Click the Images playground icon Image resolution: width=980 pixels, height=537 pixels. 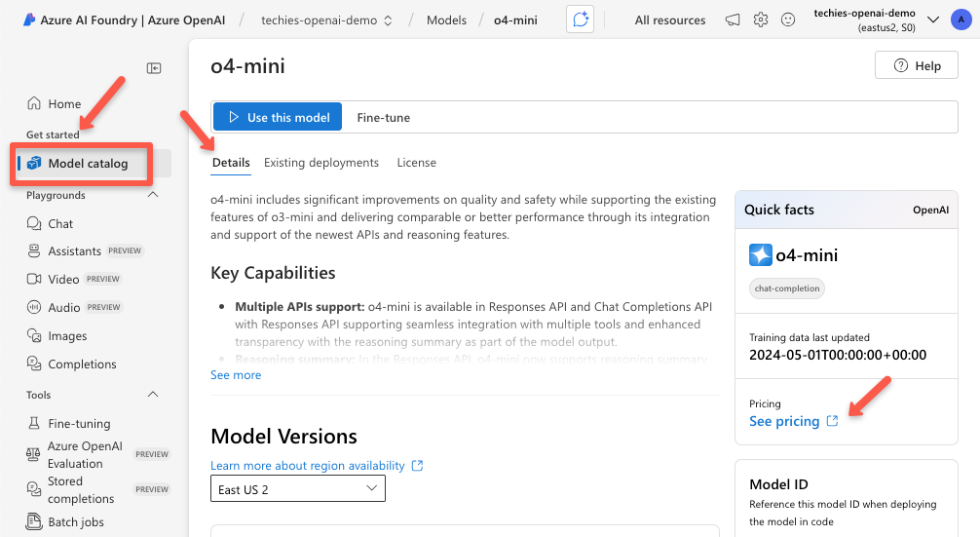click(x=34, y=335)
